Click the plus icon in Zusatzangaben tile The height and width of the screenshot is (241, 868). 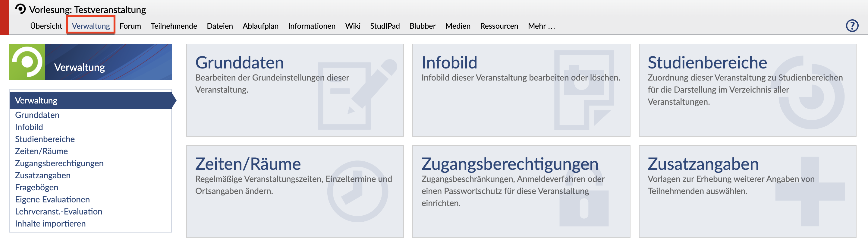coord(810,192)
